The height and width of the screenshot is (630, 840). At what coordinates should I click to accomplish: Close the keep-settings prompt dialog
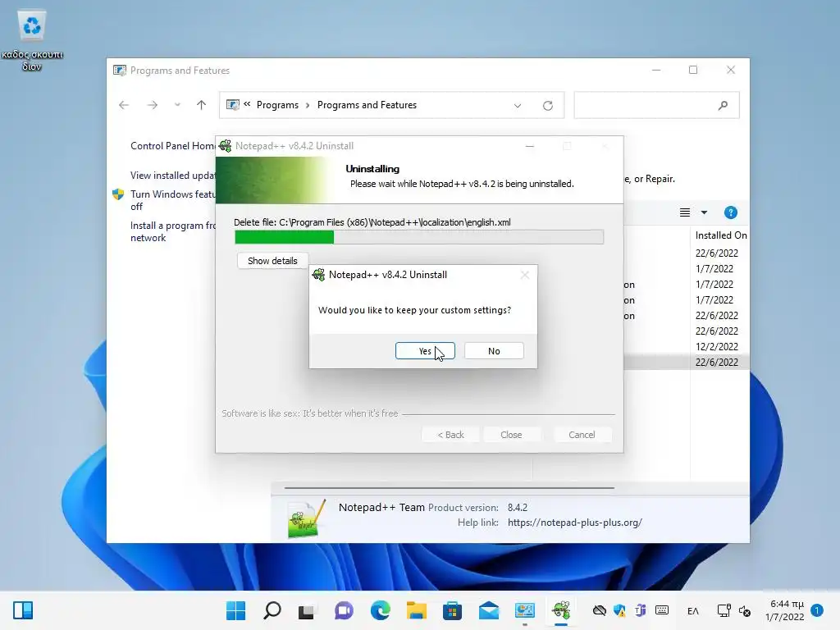click(x=524, y=275)
